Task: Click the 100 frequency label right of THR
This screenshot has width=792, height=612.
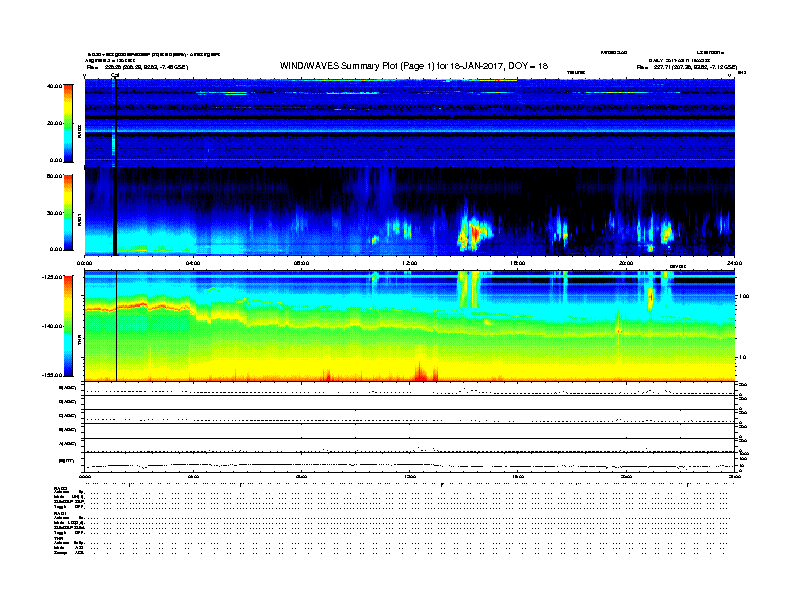Action: tap(744, 296)
